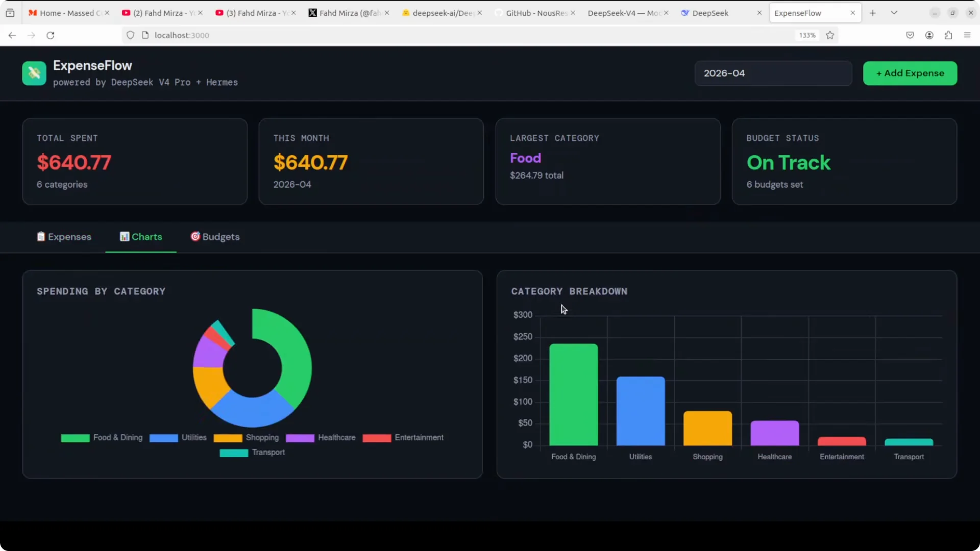Viewport: 980px width, 551px height.
Task: Click the ExpenseFlow green logo icon
Action: (34, 73)
